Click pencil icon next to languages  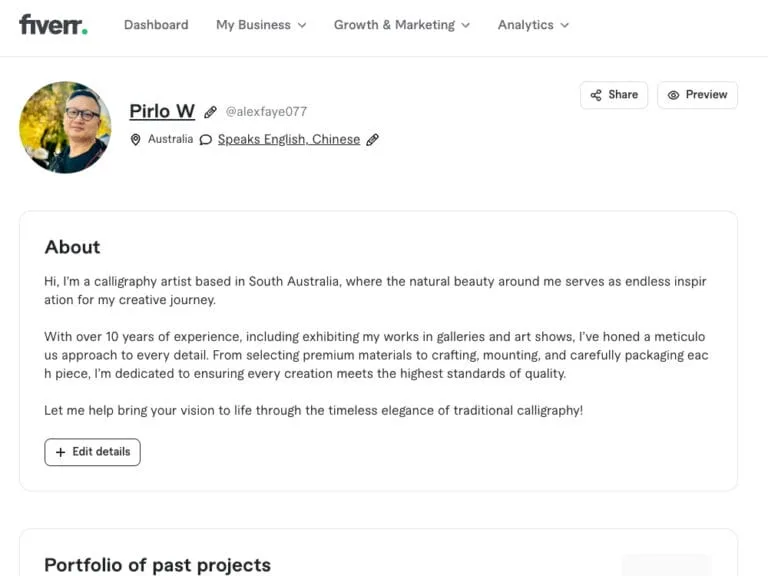373,140
